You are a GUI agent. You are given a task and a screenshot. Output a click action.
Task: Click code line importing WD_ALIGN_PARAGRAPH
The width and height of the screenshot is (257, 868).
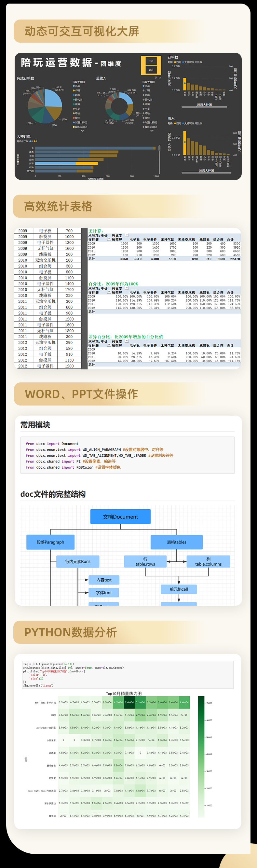point(94,449)
